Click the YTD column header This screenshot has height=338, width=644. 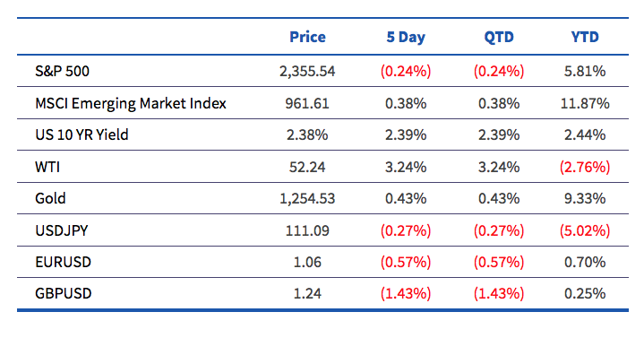click(x=585, y=37)
